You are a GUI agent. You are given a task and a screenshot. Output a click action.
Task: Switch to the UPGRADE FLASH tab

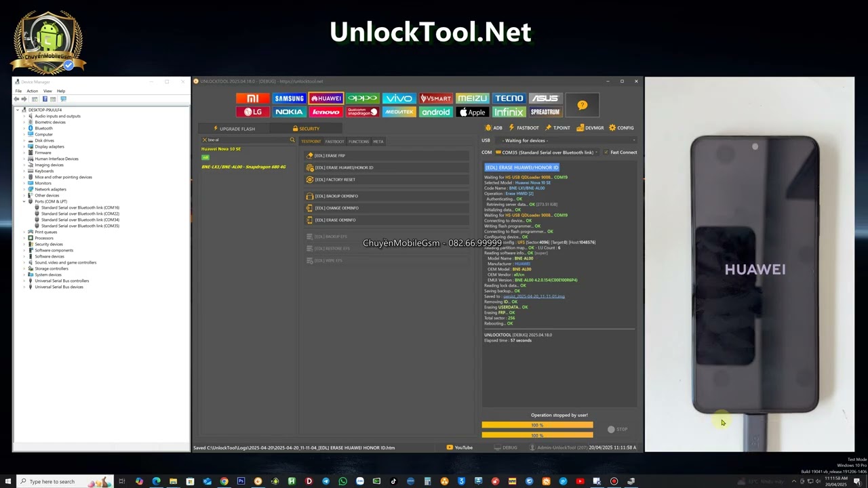click(234, 129)
